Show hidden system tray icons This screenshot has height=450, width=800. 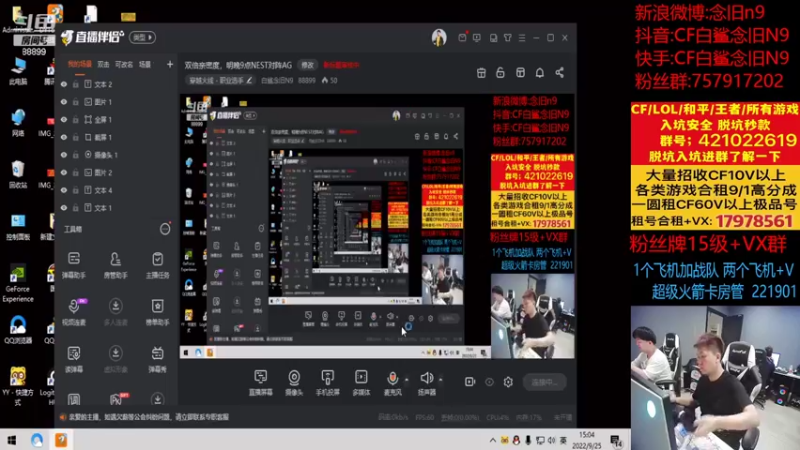492,440
